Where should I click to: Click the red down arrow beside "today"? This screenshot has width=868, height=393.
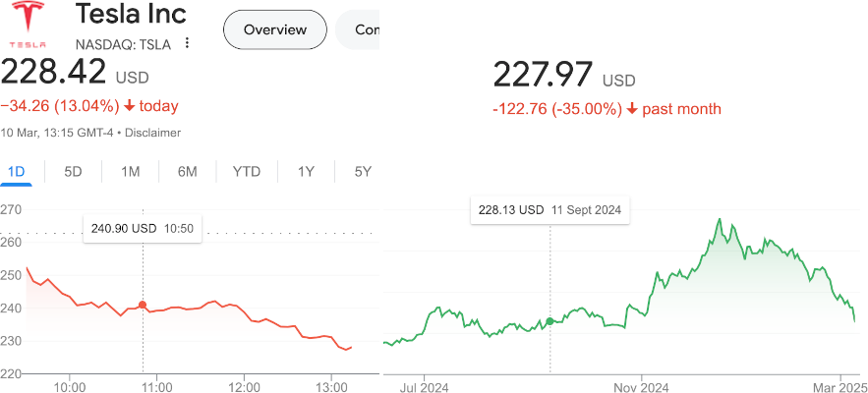point(129,106)
